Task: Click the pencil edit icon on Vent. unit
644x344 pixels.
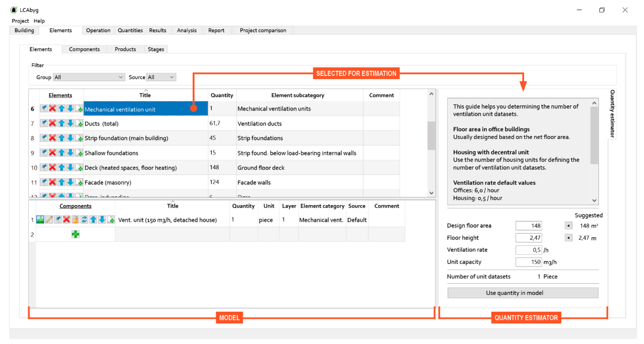Action: point(49,220)
